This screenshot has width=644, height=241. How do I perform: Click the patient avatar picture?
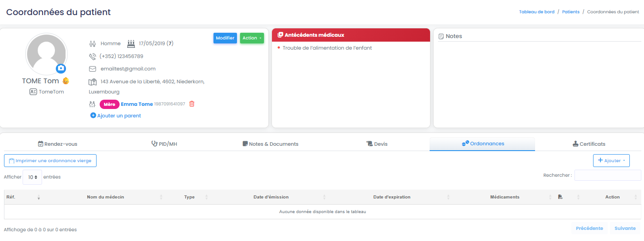click(x=47, y=54)
